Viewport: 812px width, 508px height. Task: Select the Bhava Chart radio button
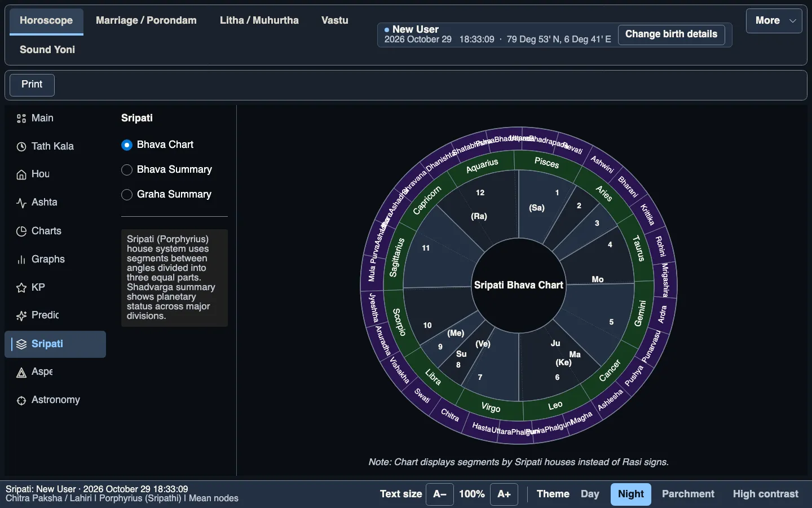(x=127, y=145)
